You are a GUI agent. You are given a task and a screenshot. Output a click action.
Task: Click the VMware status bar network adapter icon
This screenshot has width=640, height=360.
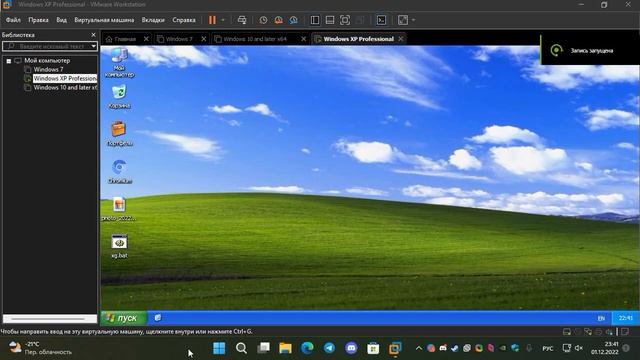click(x=588, y=332)
